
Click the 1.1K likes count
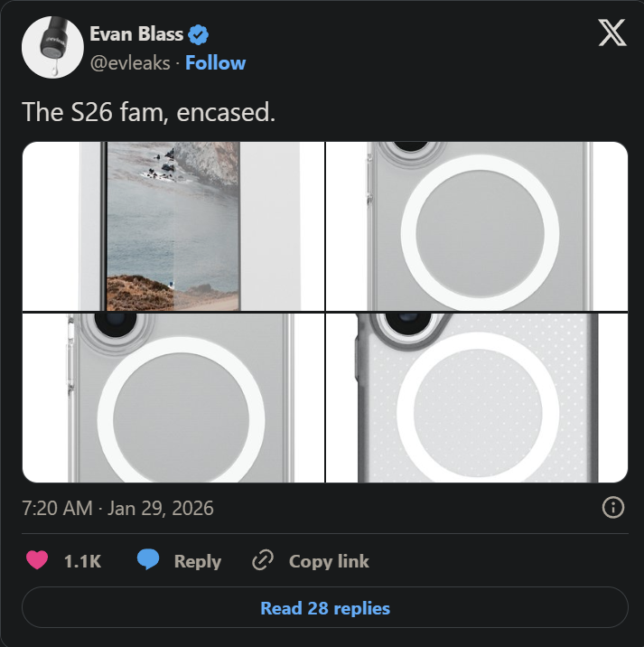[82, 561]
